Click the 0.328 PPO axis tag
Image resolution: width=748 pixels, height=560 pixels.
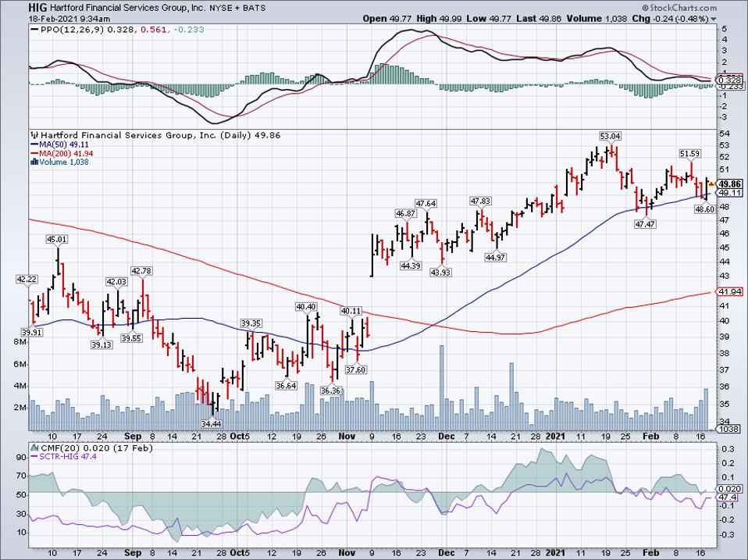point(729,80)
